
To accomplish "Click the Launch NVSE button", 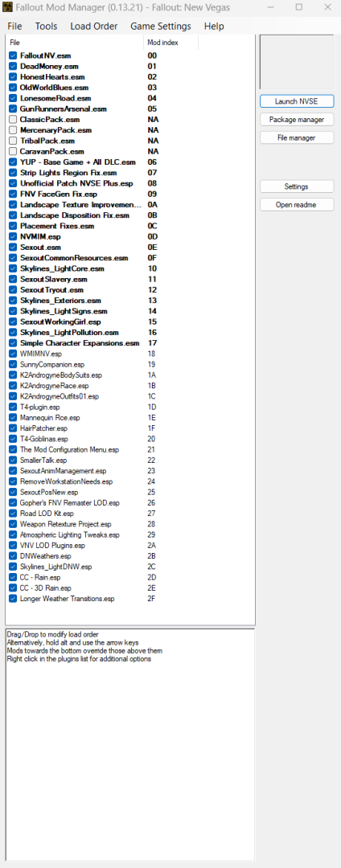I will [297, 101].
